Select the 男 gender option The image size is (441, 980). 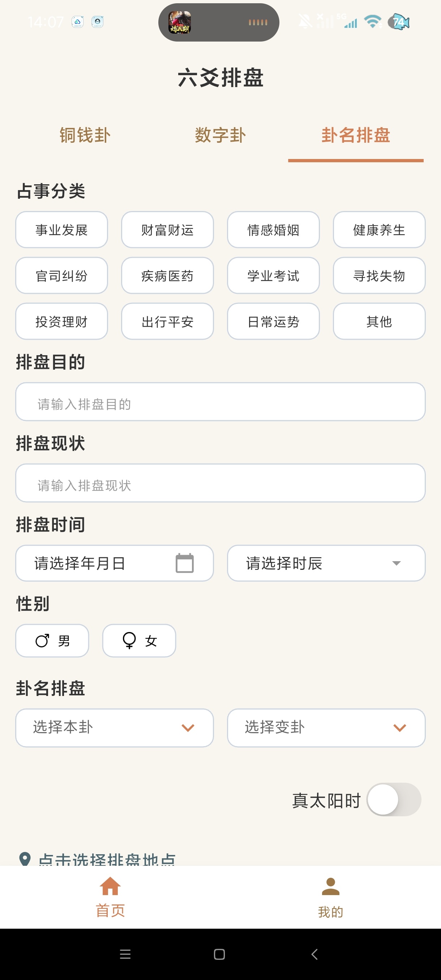[x=52, y=641]
